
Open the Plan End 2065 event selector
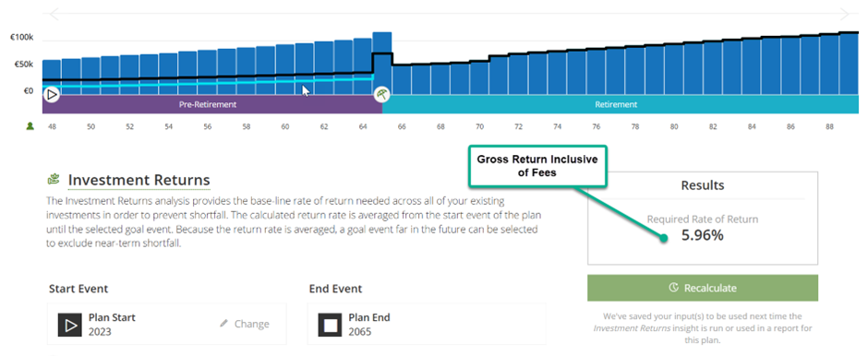(x=427, y=324)
